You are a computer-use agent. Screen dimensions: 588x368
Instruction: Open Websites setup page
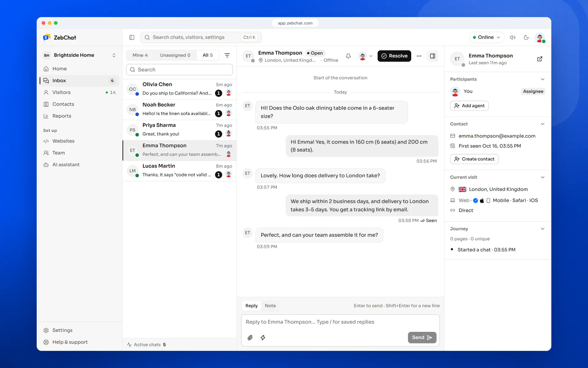click(x=80, y=141)
